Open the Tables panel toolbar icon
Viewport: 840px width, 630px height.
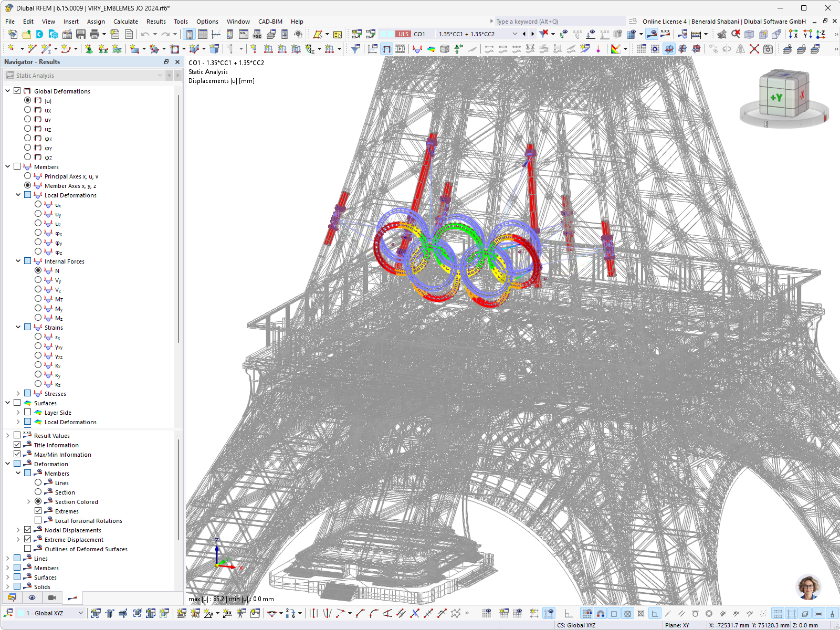203,34
